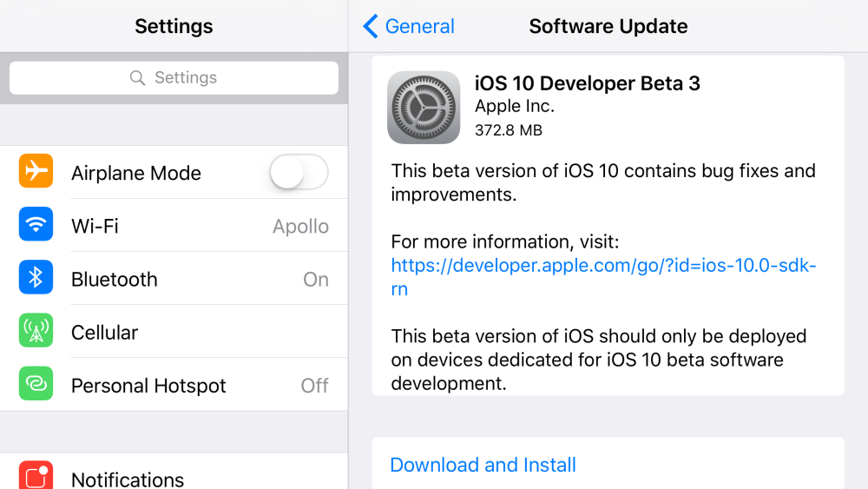Screen dimensions: 868x489
Task: Toggle the Airplane Mode switch
Action: [x=299, y=172]
